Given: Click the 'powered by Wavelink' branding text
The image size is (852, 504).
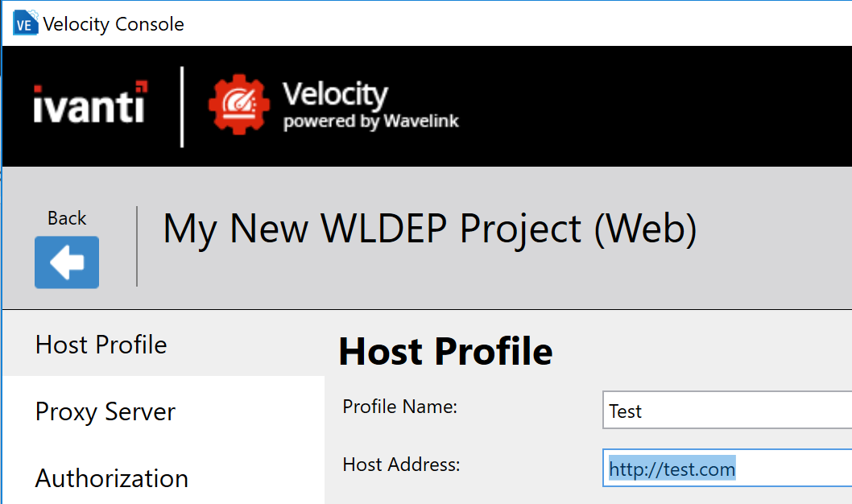Looking at the screenshot, I should (x=371, y=123).
